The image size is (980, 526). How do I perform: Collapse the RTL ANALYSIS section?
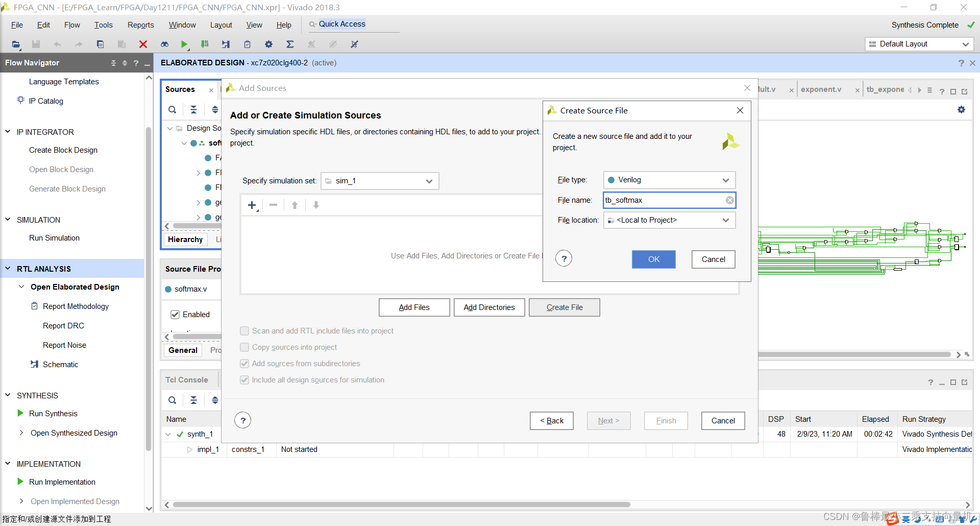[8, 268]
